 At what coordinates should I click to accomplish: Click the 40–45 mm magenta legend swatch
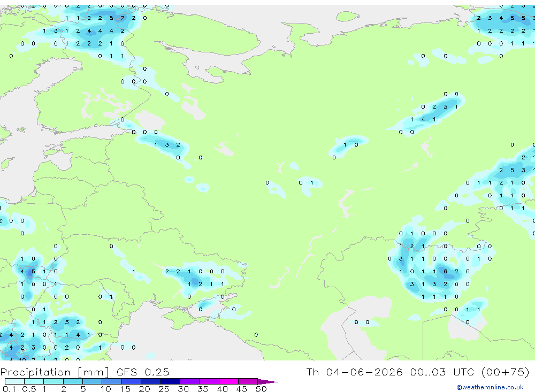(228, 381)
